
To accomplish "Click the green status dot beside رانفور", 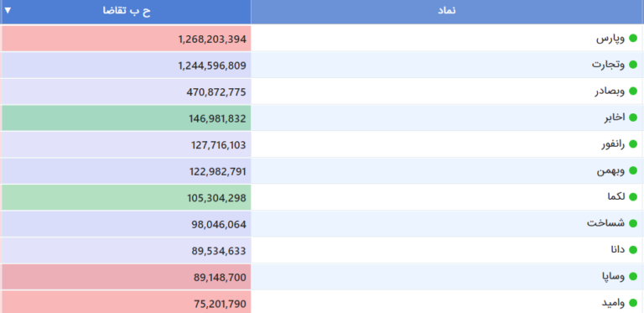I will (633, 144).
